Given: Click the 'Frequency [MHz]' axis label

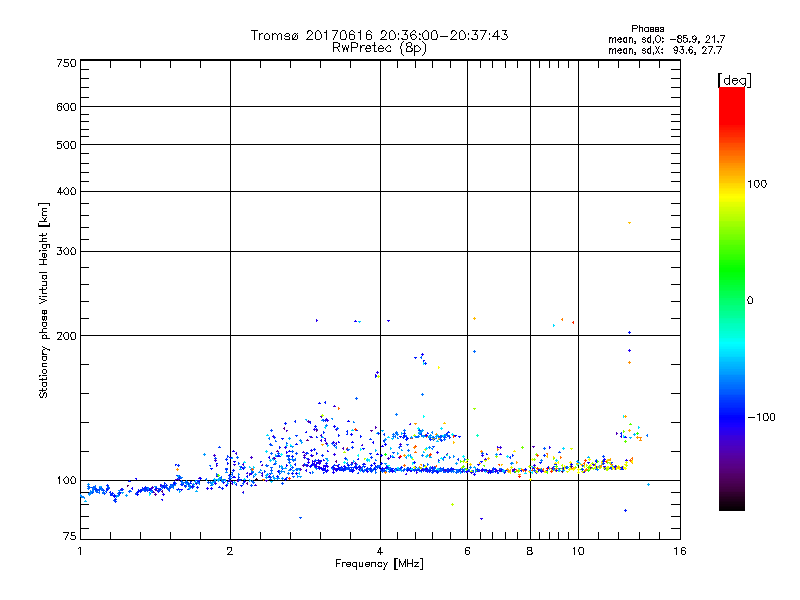Looking at the screenshot, I should (x=379, y=564).
